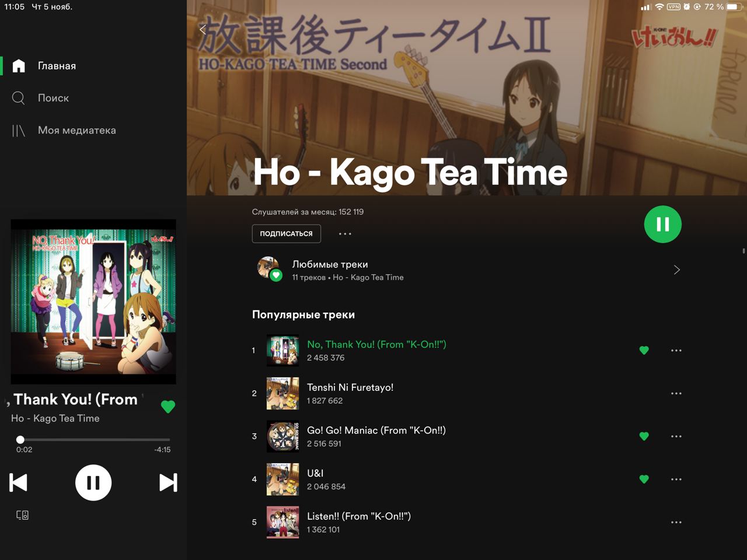
Task: Open the No Thank You album artwork
Action: pyautogui.click(x=93, y=302)
